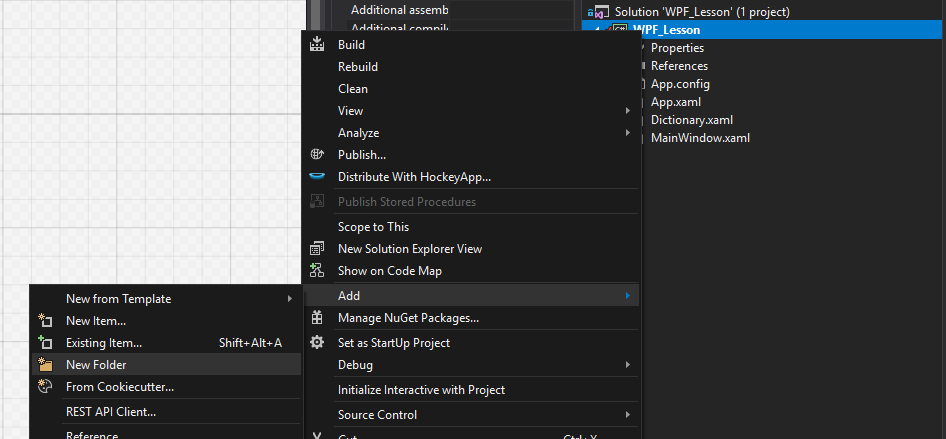Choose Publish... in the context menu
Screen dimensions: 946x439
(x=471, y=155)
